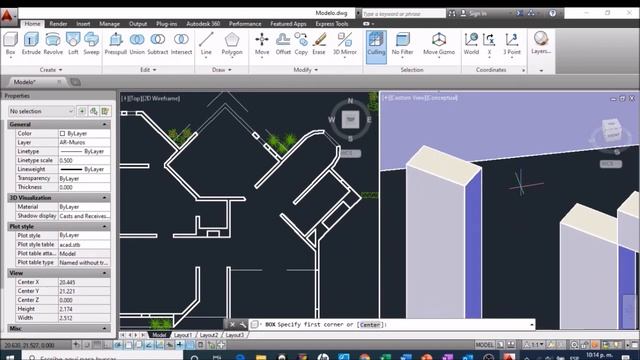The height and width of the screenshot is (360, 640).
Task: Apply the Intersect boolean tool
Action: (x=181, y=44)
